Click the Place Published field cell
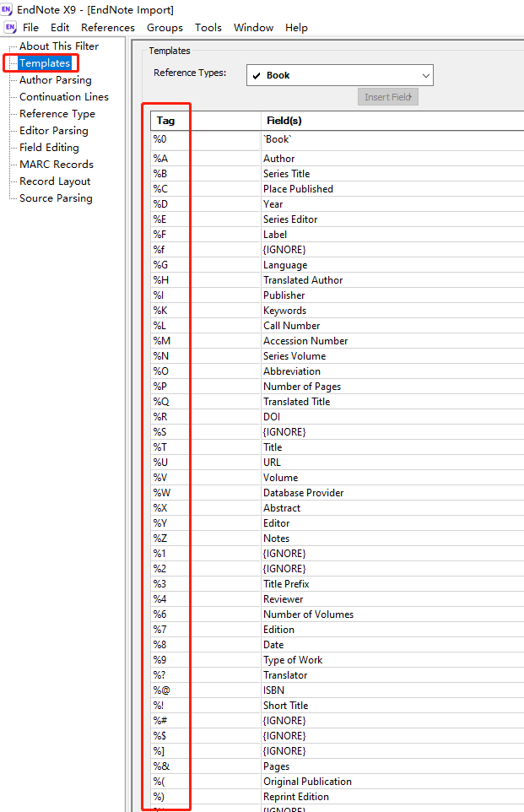The image size is (524, 812). coord(392,189)
